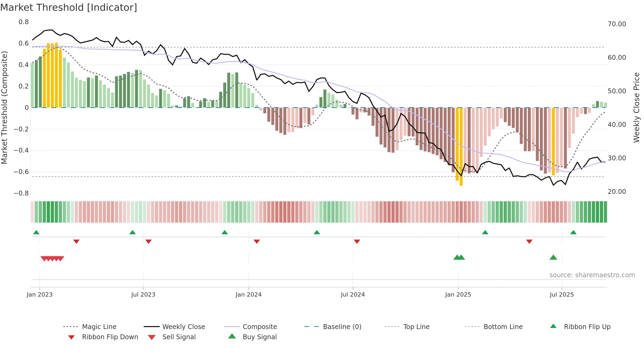Image resolution: width=644 pixels, height=362 pixels.
Task: Click the 40.00 price axis label
Action: pyautogui.click(x=617, y=125)
